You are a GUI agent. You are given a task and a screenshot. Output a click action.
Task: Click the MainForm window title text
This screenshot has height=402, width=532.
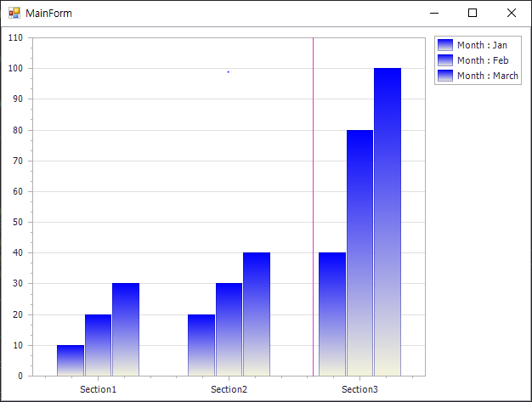tap(48, 14)
